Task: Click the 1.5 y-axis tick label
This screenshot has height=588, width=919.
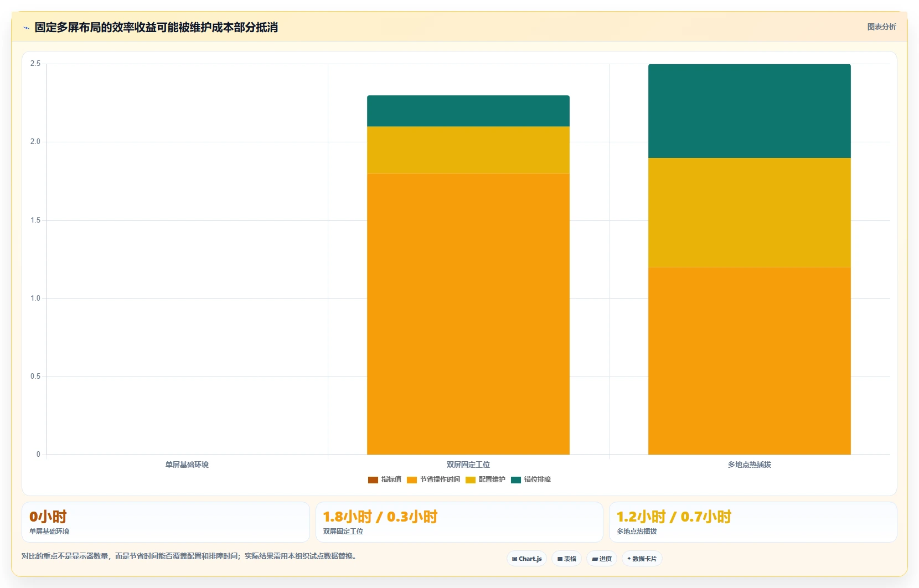Action: pyautogui.click(x=35, y=220)
